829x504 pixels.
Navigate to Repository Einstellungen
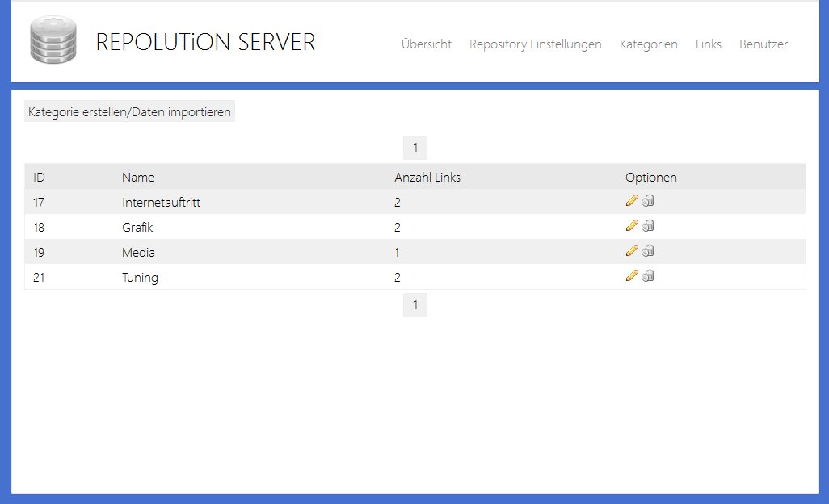[535, 44]
